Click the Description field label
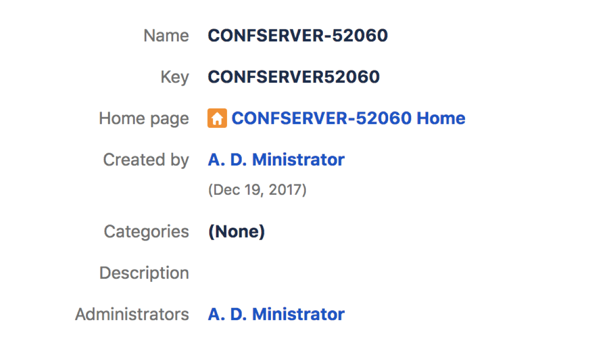Image resolution: width=609 pixels, height=364 pixels. click(144, 273)
